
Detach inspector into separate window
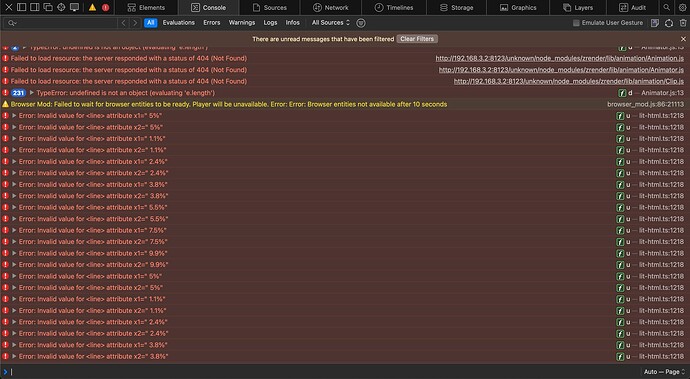[x=48, y=7]
